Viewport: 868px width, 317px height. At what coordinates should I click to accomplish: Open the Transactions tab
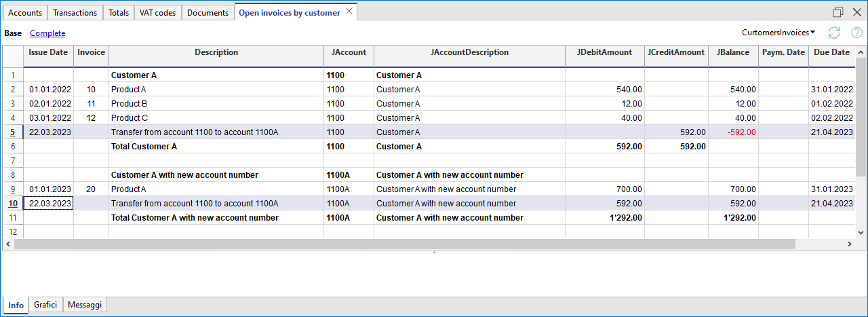click(75, 13)
